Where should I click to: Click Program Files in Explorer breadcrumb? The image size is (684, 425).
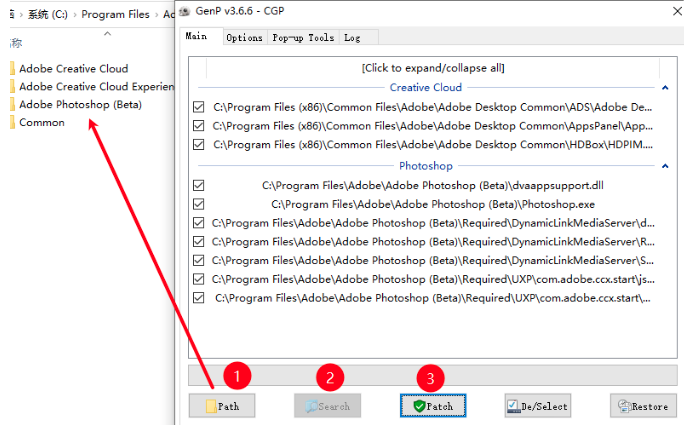115,14
